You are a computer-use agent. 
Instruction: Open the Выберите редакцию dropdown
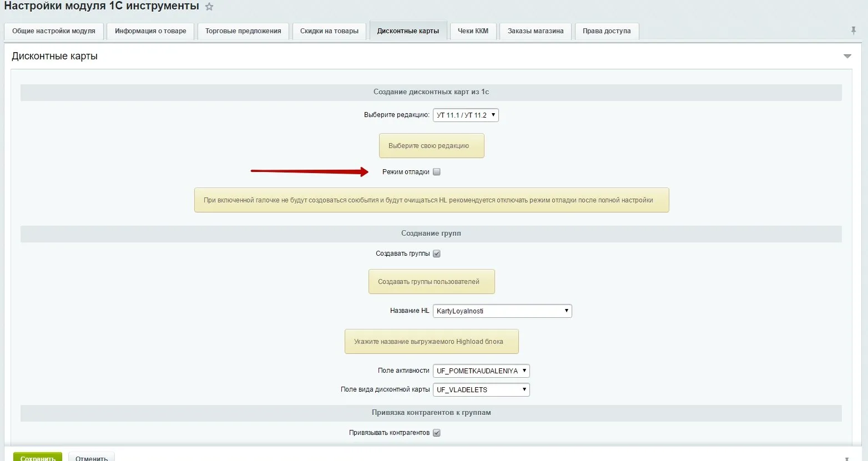pos(466,115)
